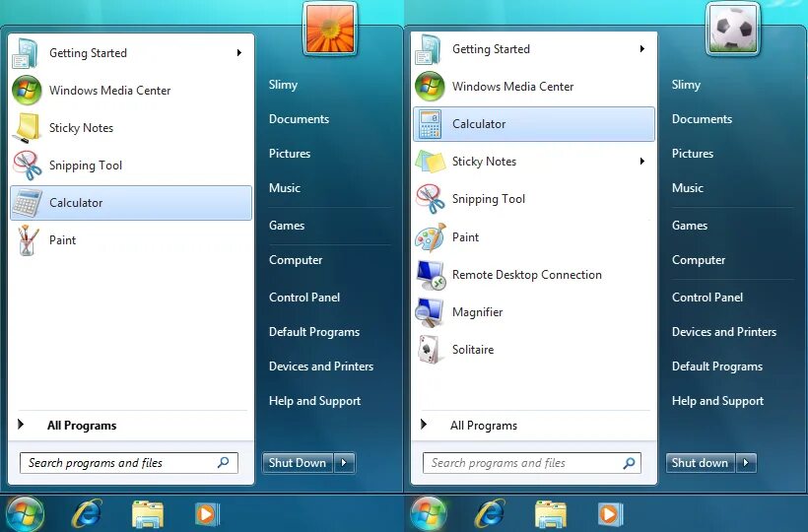Viewport: 808px width, 532px height.
Task: Click Shut Down button in left menu
Action: (298, 463)
